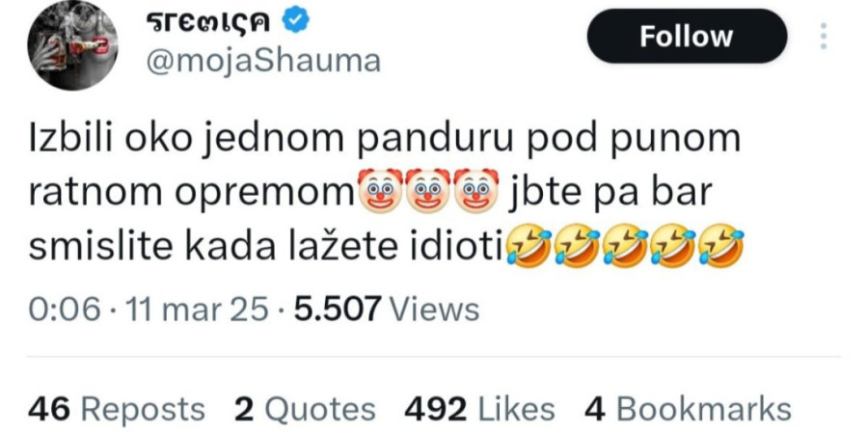The height and width of the screenshot is (434, 868).
Task: Open the three-dot more options menu
Action: click(824, 36)
